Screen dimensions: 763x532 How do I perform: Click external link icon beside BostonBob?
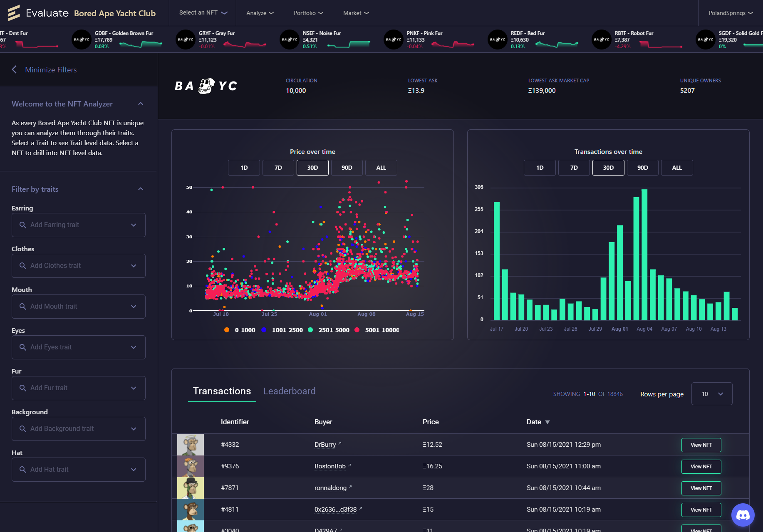pyautogui.click(x=349, y=465)
